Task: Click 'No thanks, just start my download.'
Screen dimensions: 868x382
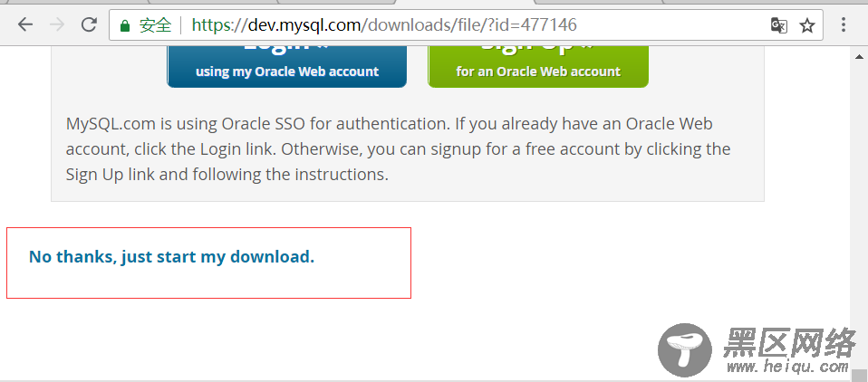Action: point(171,256)
